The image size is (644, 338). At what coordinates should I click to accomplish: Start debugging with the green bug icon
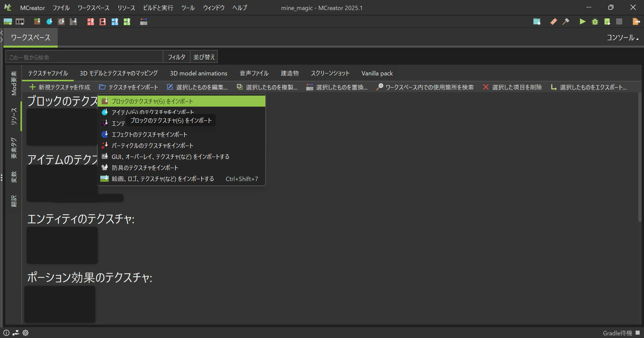pyautogui.click(x=595, y=22)
